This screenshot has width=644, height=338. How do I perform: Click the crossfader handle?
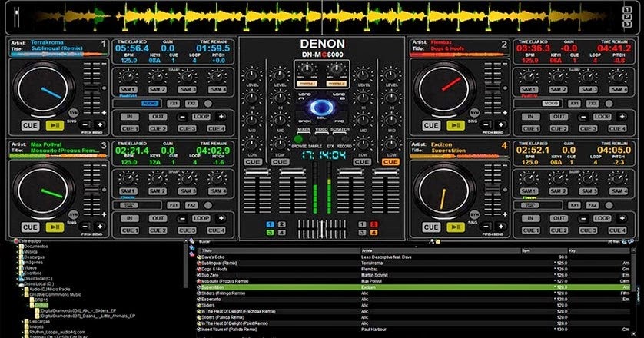322,229
